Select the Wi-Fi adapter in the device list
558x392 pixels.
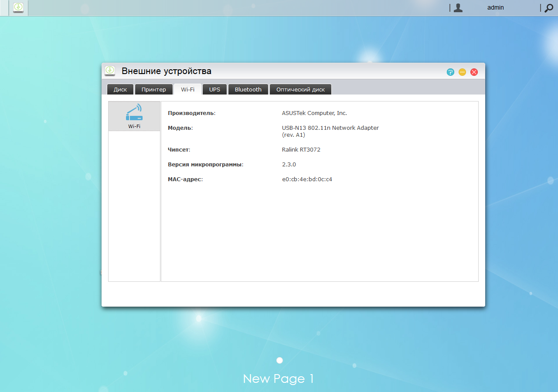[x=134, y=116]
